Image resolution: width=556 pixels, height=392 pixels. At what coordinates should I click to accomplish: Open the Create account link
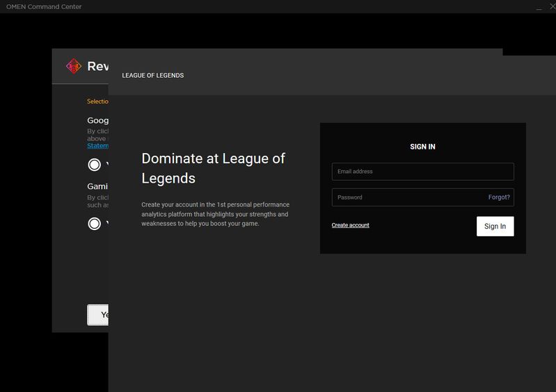coord(350,225)
